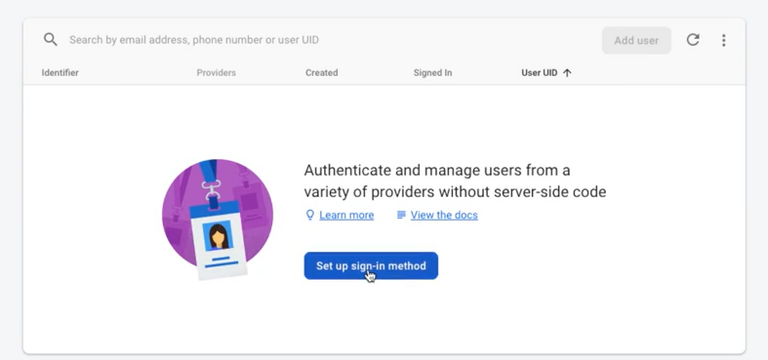Click the Providers column header

pyautogui.click(x=216, y=73)
